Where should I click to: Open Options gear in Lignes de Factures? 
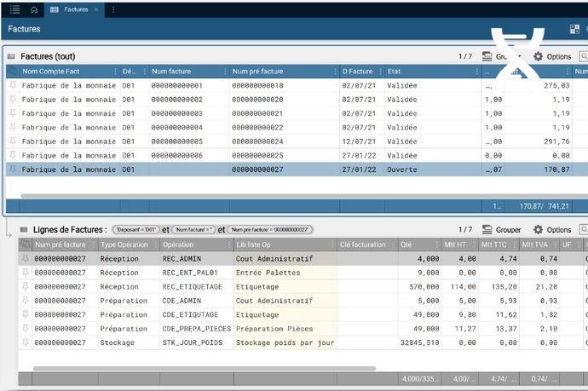pos(551,229)
